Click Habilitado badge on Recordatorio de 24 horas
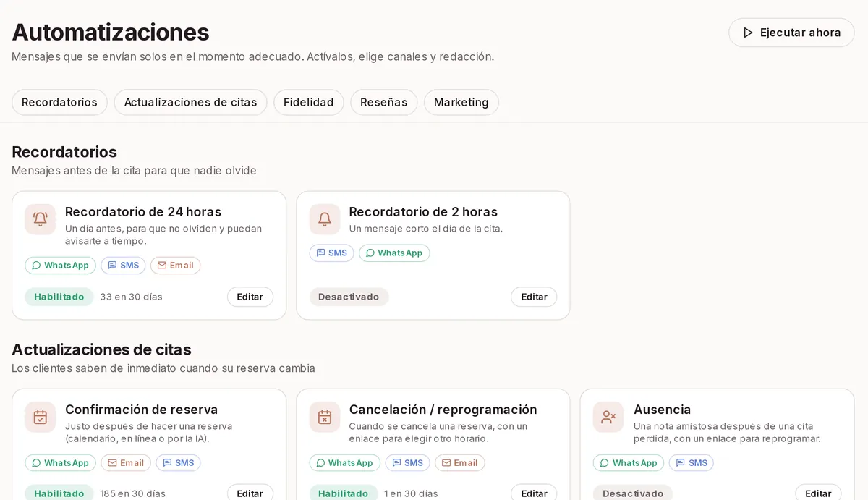 59,297
